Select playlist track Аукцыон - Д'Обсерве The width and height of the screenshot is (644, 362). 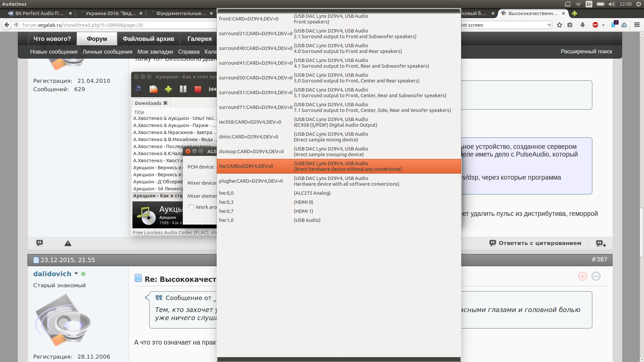[158, 182]
